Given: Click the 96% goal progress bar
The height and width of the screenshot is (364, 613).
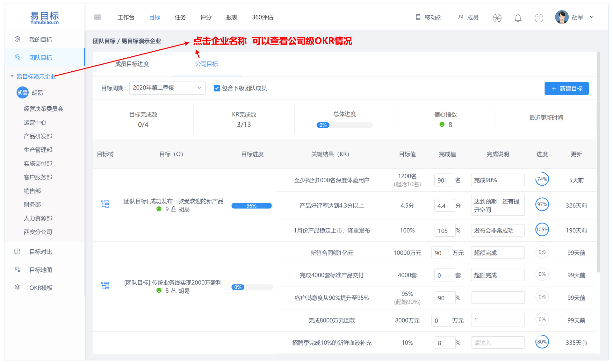Looking at the screenshot, I should (x=252, y=206).
